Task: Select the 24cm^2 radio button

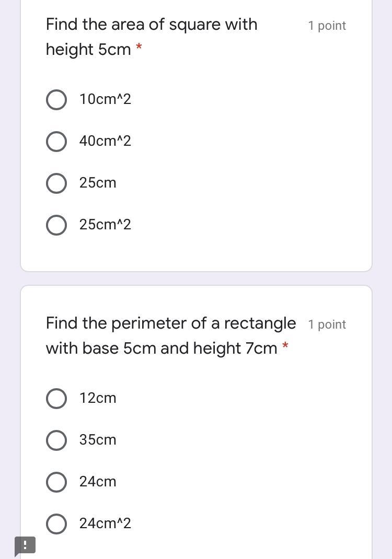Action: (56, 524)
